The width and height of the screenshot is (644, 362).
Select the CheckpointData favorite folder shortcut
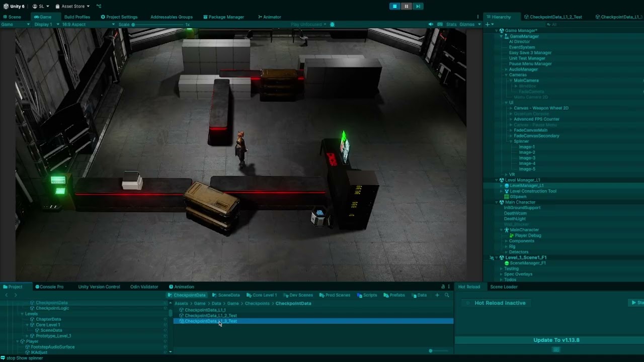tap(187, 295)
